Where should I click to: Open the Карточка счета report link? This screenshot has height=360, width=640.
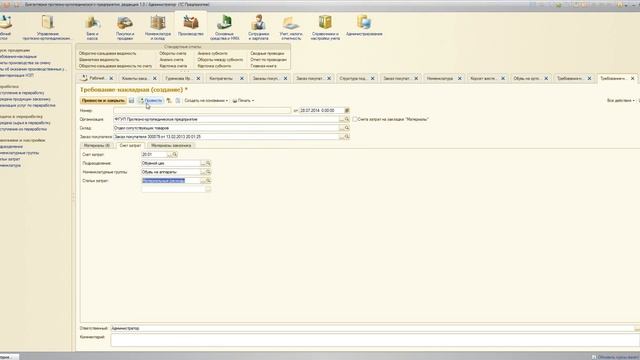click(173, 66)
